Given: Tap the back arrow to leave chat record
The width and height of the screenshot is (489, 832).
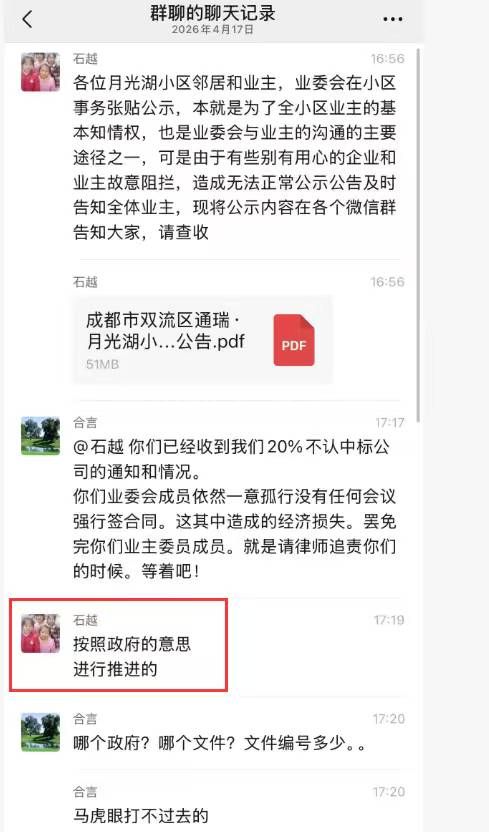Looking at the screenshot, I should point(28,19).
